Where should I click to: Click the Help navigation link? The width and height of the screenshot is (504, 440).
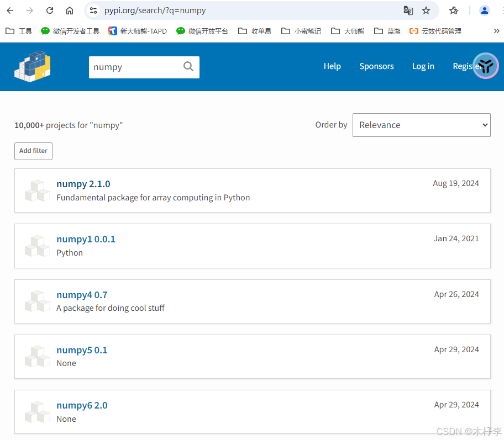(x=332, y=66)
